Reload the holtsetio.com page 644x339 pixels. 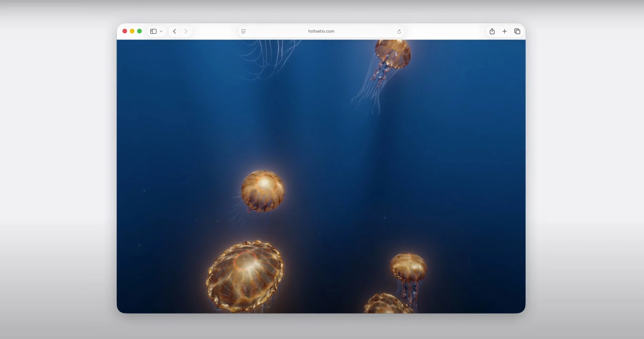pos(399,31)
